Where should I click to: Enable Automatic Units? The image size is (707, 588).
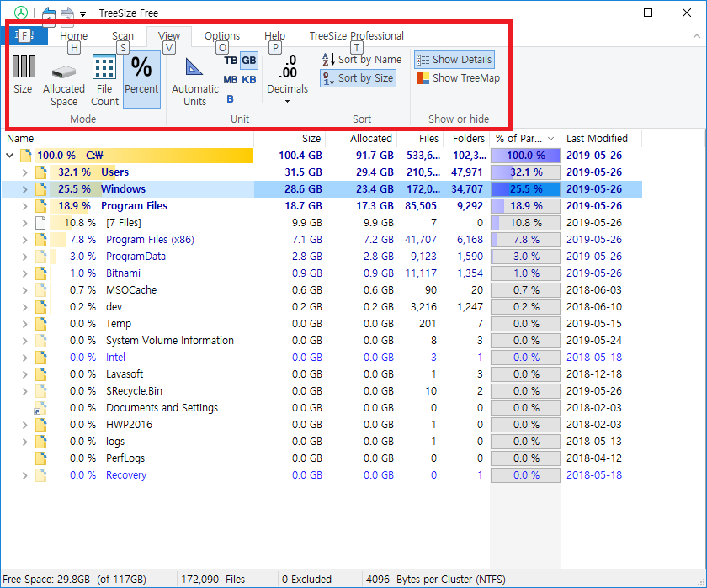pyautogui.click(x=194, y=79)
